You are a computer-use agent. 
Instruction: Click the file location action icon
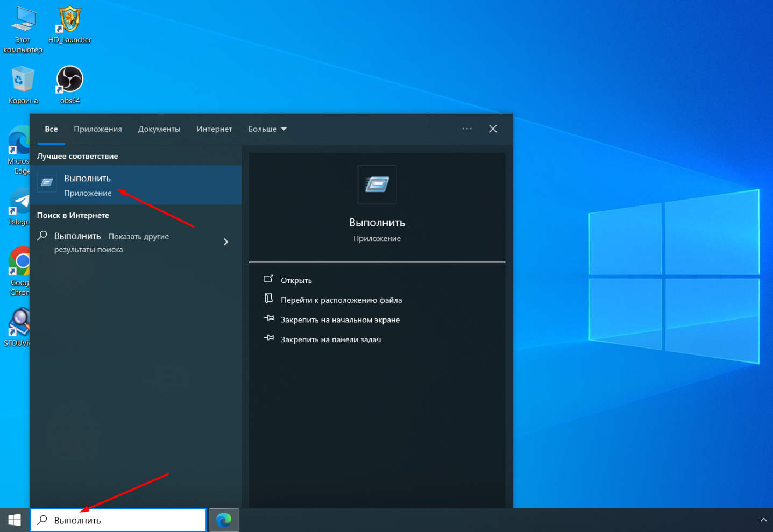268,299
